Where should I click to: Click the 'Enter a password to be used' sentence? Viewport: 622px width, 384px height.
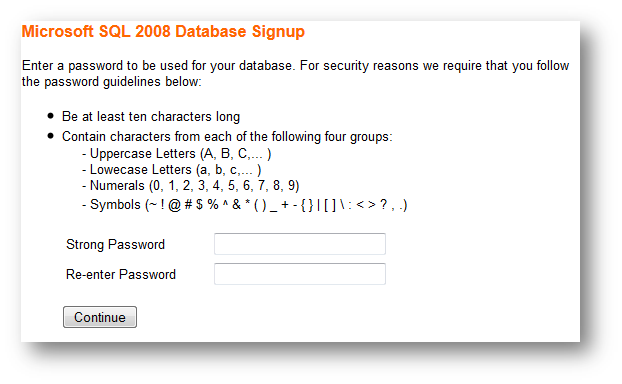pos(158,65)
